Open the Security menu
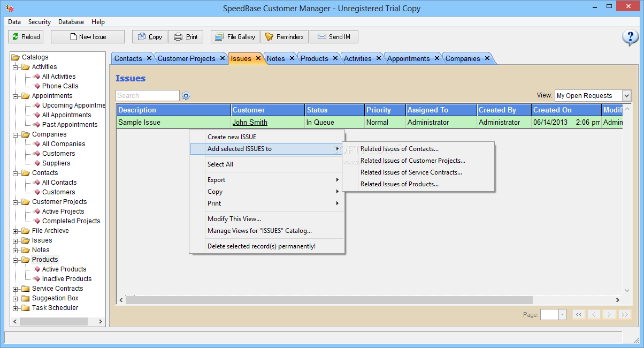Image resolution: width=644 pixels, height=348 pixels. (x=40, y=22)
